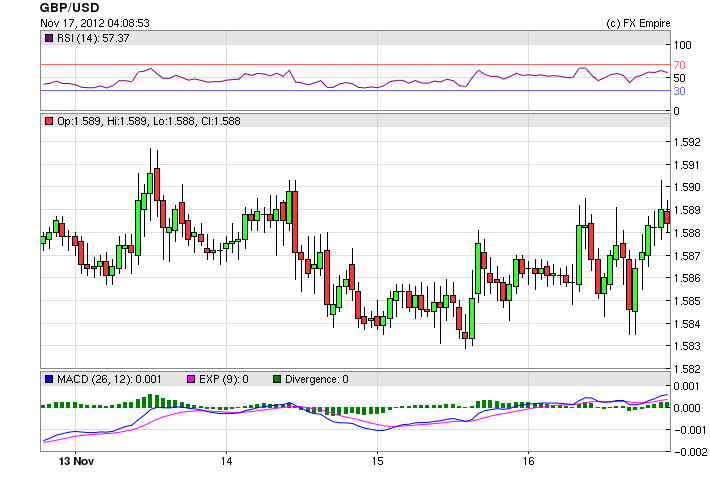Click the EXP (9): 0 label
Image resolution: width=710 pixels, height=487 pixels.
click(x=224, y=379)
